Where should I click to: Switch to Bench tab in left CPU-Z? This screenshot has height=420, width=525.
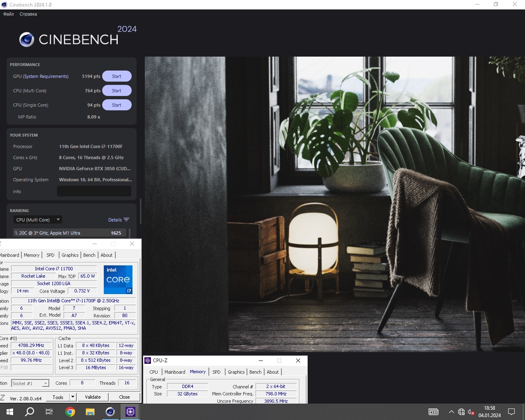tap(89, 255)
